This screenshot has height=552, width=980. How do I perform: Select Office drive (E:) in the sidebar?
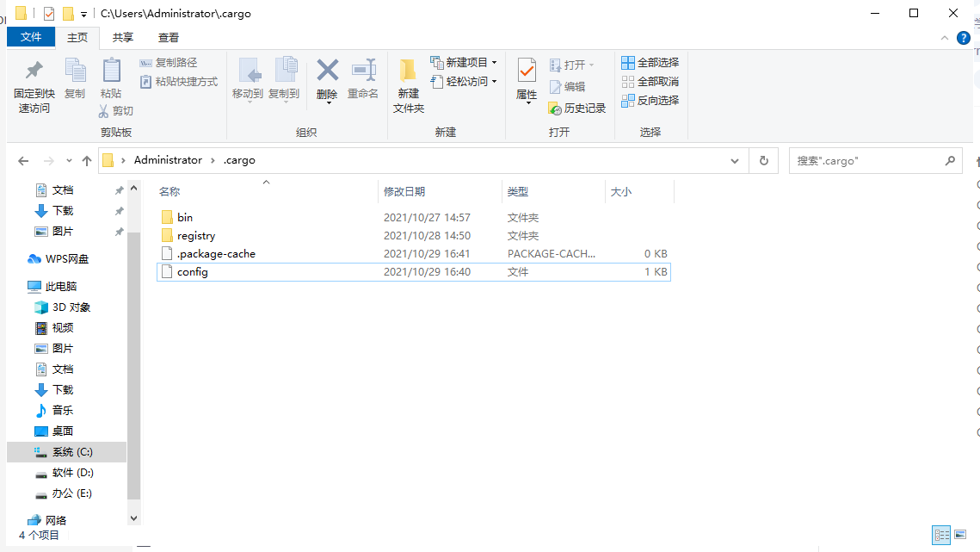64,493
